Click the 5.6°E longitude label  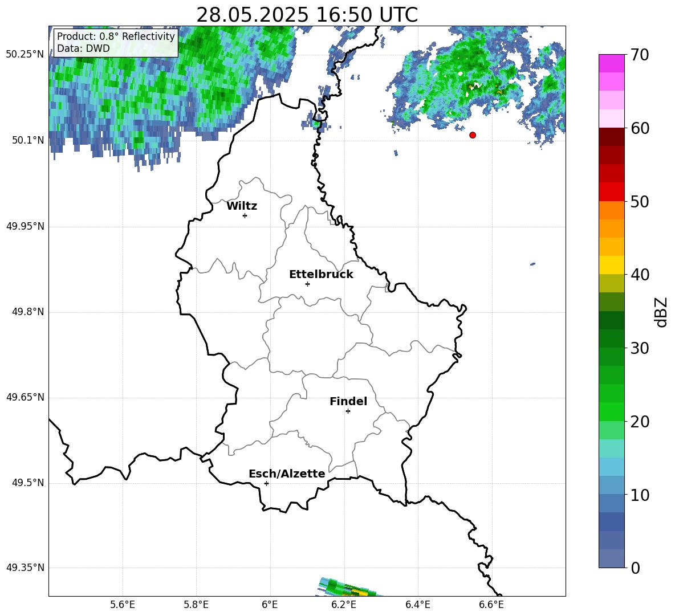pos(123,605)
